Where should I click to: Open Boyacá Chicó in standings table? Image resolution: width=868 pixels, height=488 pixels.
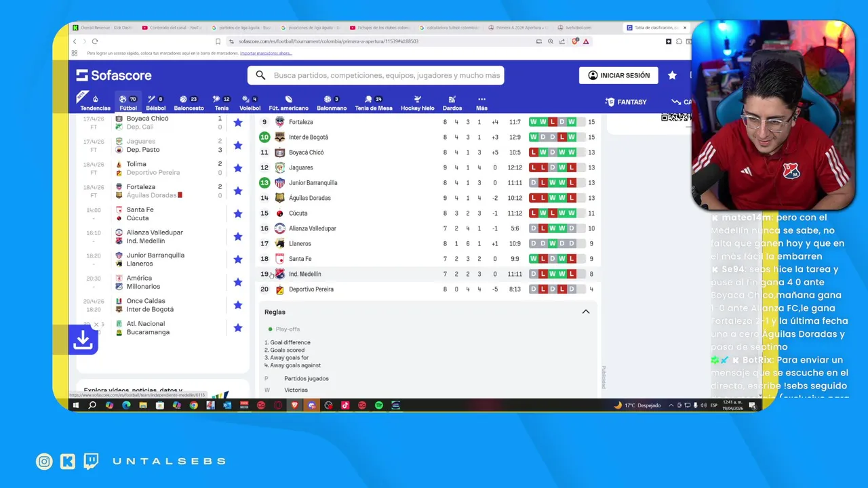(x=306, y=152)
